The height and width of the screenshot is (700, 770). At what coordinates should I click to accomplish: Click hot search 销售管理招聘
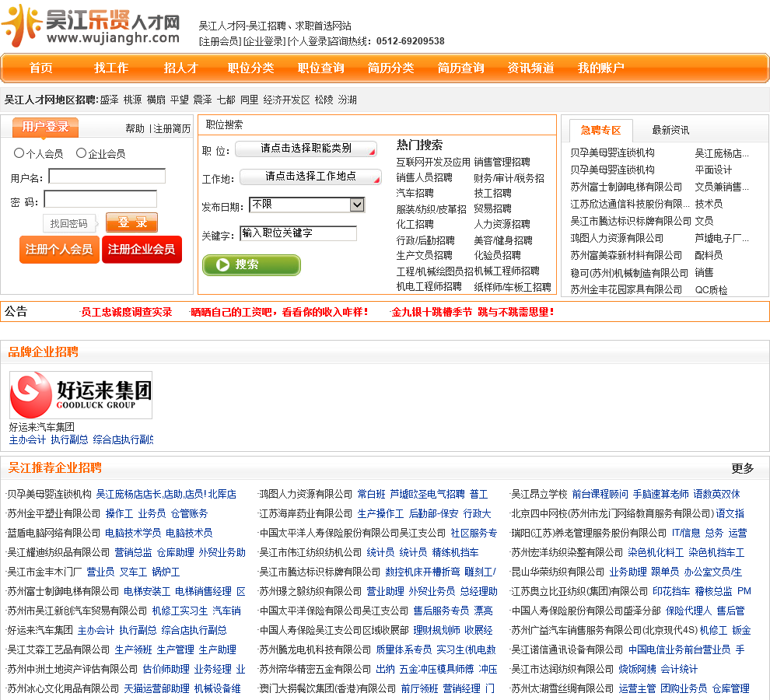(x=502, y=162)
